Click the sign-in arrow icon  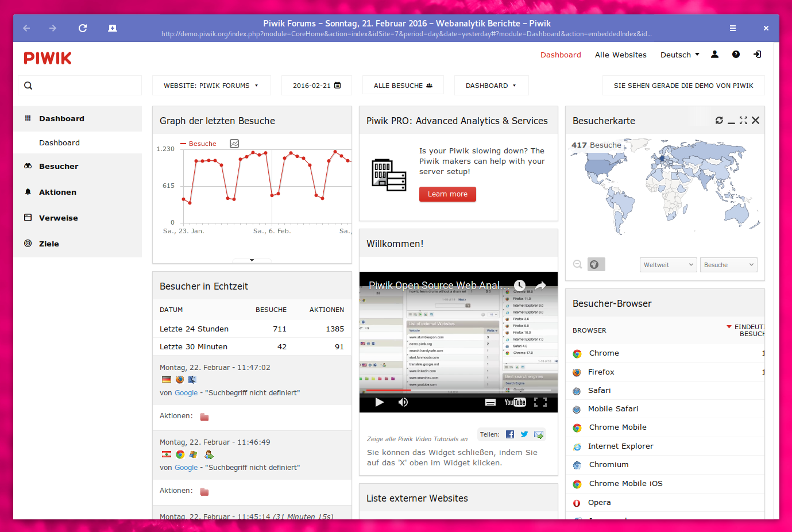click(x=758, y=55)
